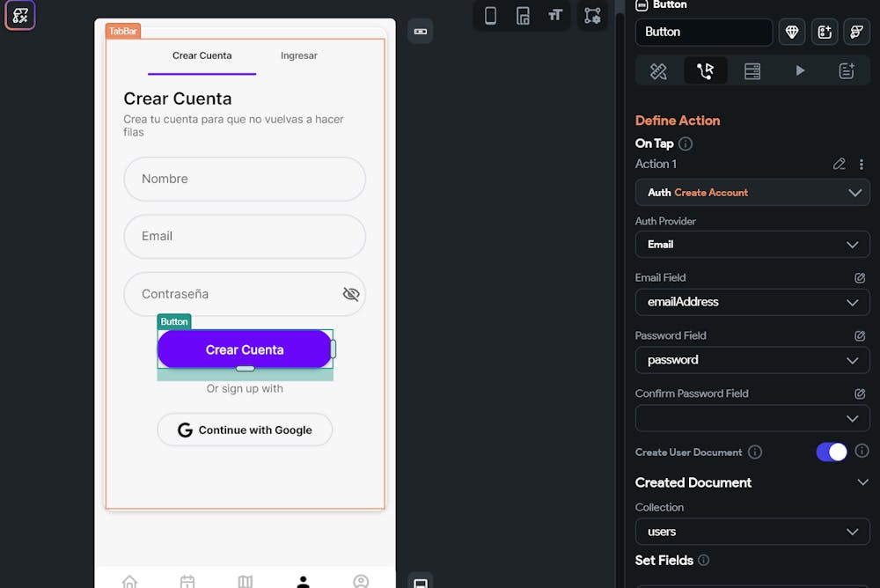Click the bottom canvas handle icon beside the phone

[421, 582]
